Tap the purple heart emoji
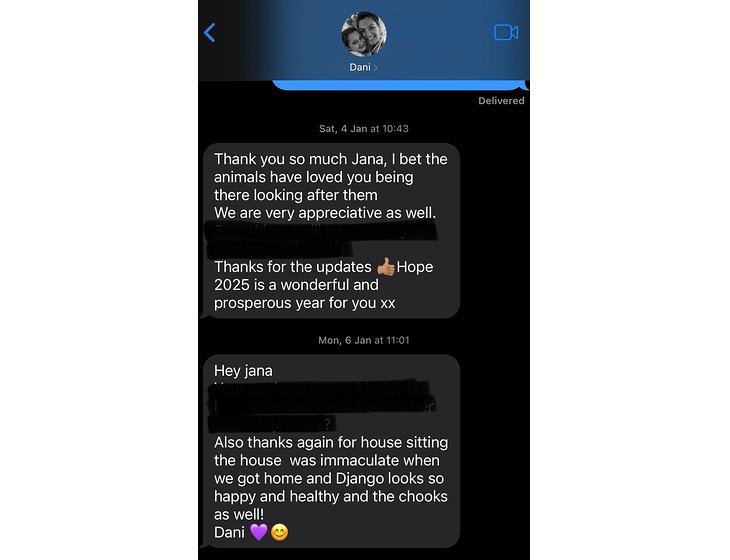This screenshot has width=730, height=560. pyautogui.click(x=259, y=532)
